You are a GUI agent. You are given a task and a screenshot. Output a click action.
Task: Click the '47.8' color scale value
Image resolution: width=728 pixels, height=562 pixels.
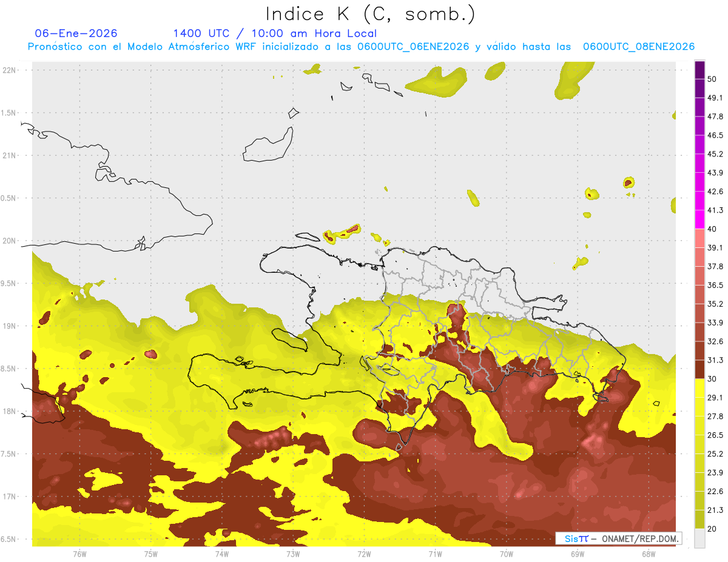click(x=715, y=116)
